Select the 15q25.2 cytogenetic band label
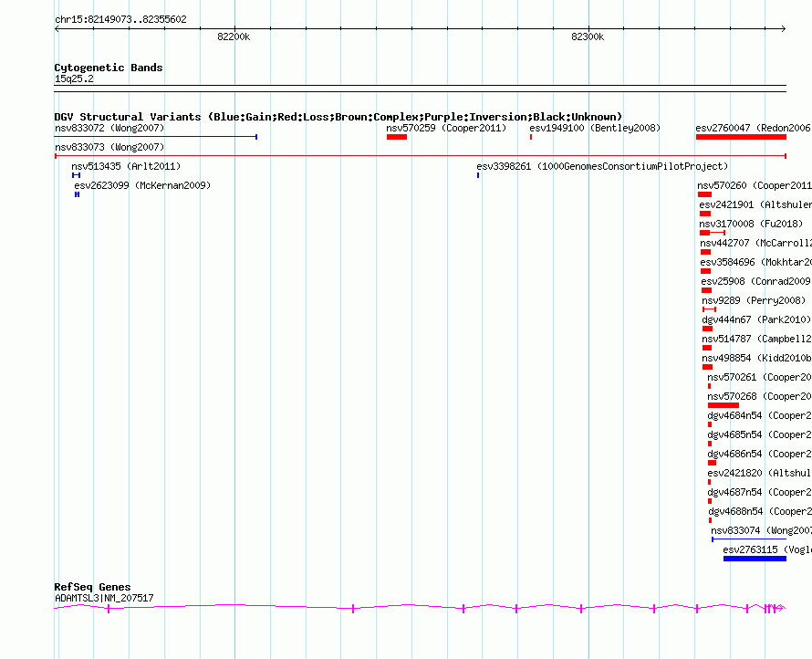Image resolution: width=812 pixels, height=659 pixels. 74,78
